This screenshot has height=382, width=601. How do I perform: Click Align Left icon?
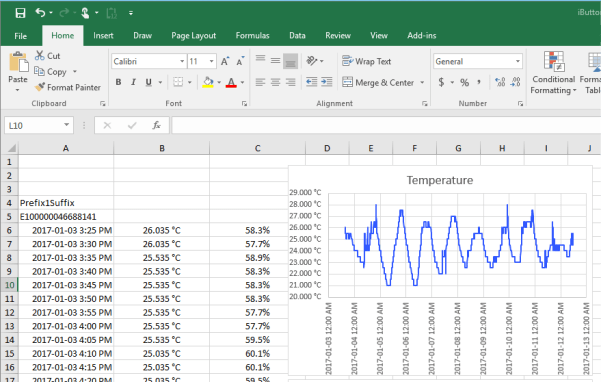[x=260, y=82]
